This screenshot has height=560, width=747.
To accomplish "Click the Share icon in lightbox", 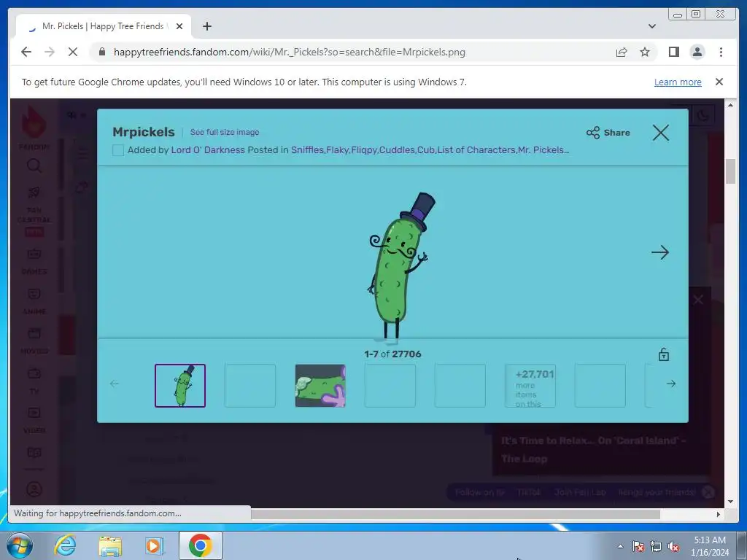I will 593,133.
